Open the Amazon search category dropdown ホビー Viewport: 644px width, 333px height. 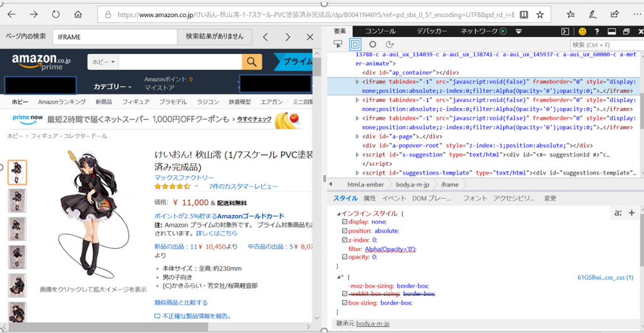[x=103, y=62]
